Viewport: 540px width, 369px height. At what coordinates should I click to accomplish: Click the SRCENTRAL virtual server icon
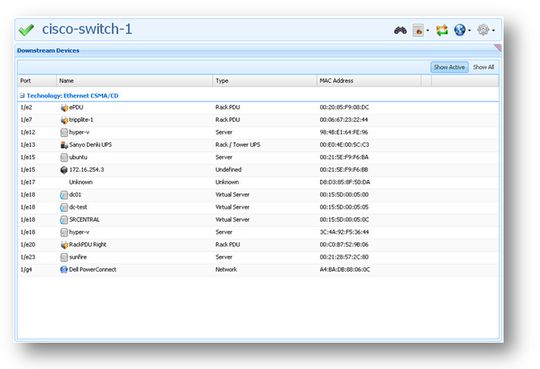tap(64, 219)
